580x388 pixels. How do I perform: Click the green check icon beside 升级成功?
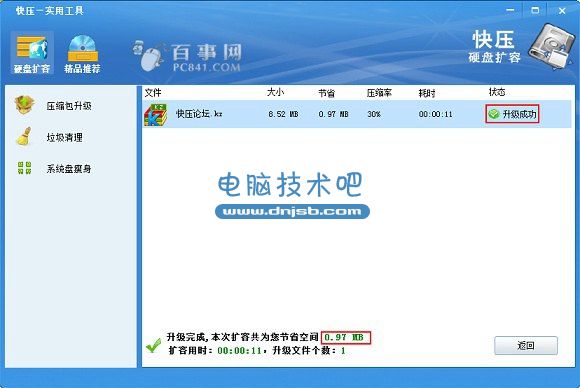click(494, 114)
